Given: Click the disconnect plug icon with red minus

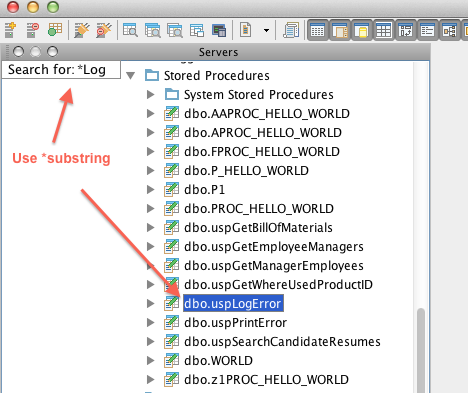Looking at the screenshot, I should (104, 30).
